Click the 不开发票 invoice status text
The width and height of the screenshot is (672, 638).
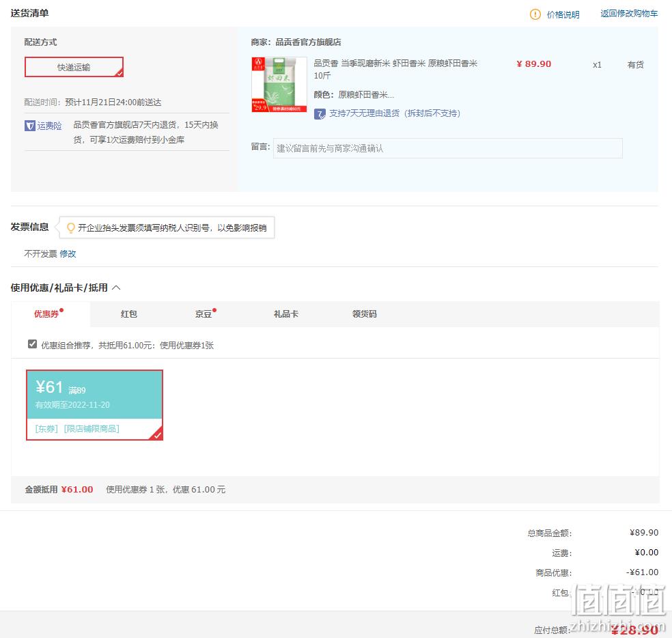(x=40, y=254)
